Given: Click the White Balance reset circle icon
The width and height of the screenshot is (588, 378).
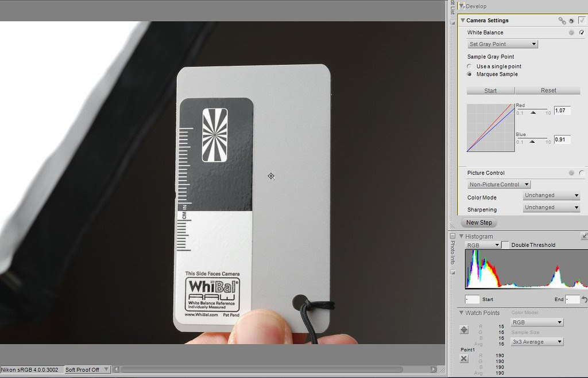Looking at the screenshot, I should coord(571,33).
